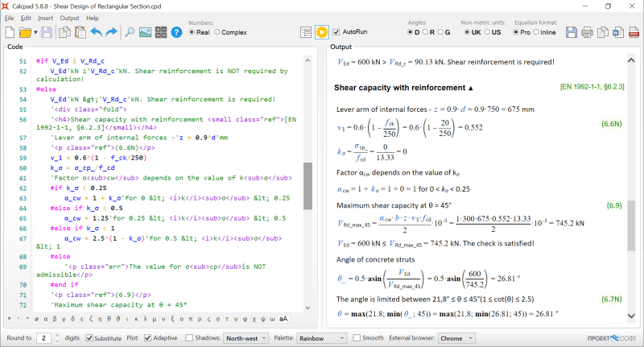Grab the code panel scrollbar thumb

(308, 186)
